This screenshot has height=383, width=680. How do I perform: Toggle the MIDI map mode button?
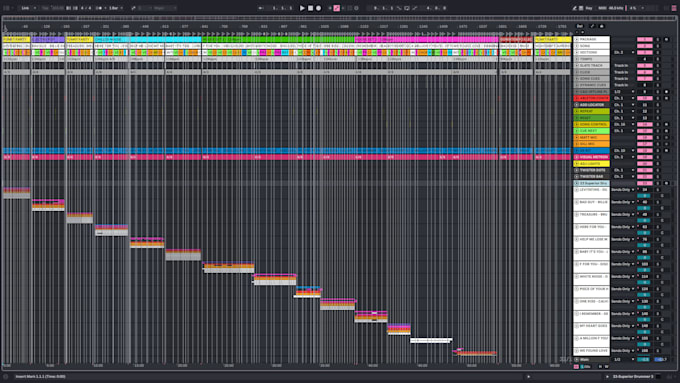tap(602, 8)
